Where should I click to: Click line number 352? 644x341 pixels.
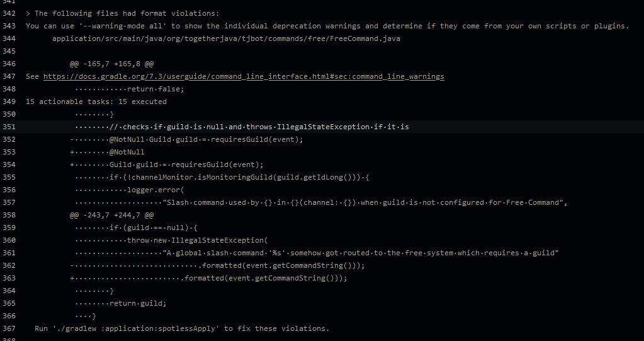click(x=9, y=139)
